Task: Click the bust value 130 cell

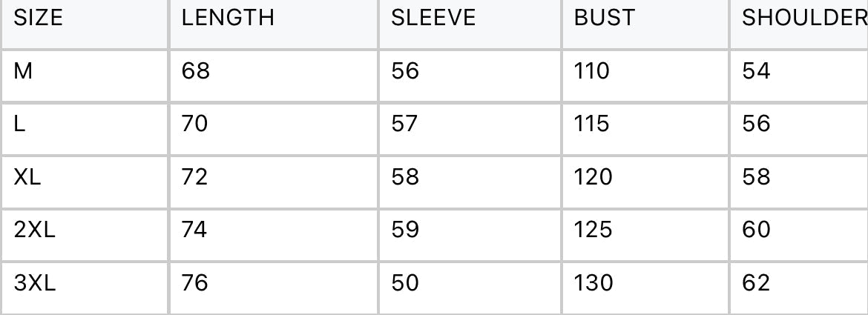Action: 594,282
